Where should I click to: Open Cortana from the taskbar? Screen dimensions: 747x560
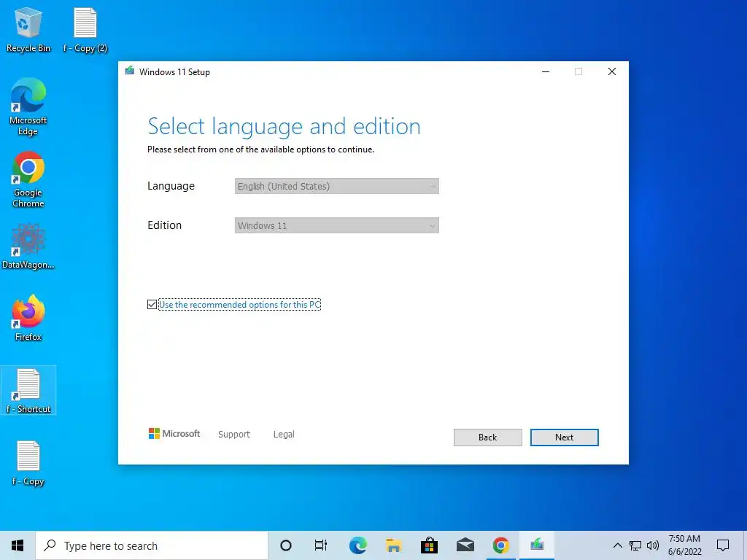click(x=286, y=545)
